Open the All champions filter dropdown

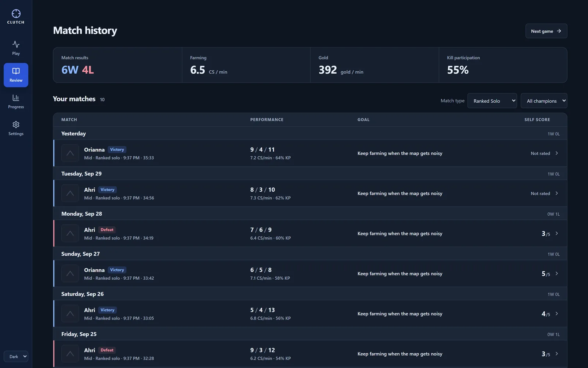pyautogui.click(x=544, y=101)
